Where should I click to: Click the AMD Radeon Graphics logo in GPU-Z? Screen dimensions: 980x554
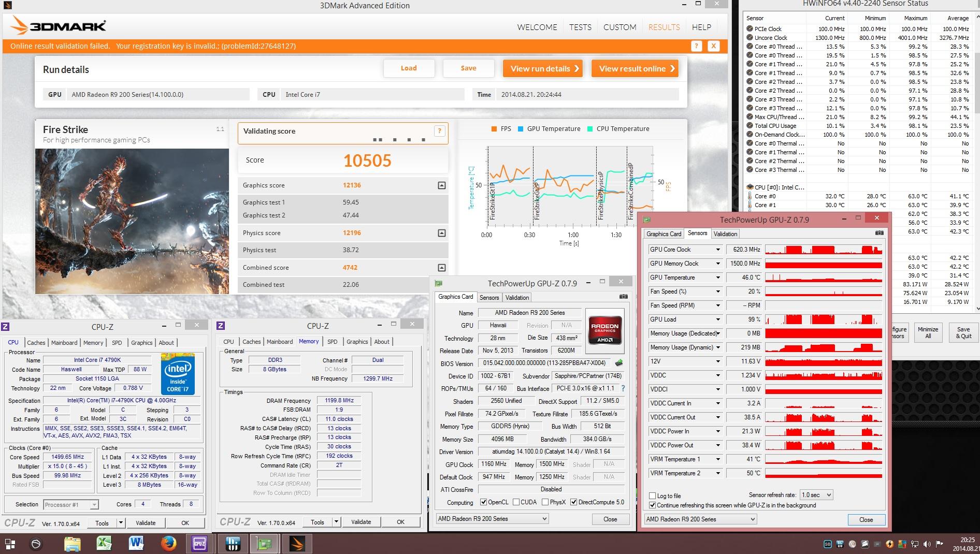pos(604,332)
